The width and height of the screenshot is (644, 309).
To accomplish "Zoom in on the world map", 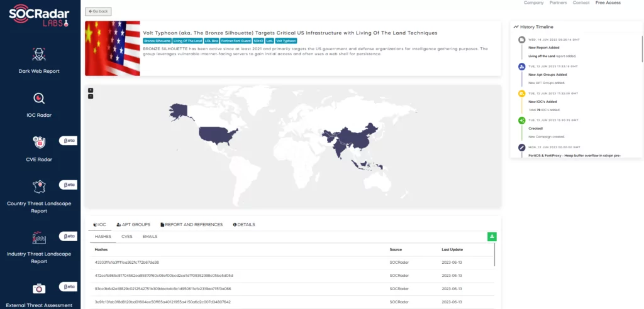I will (x=91, y=90).
